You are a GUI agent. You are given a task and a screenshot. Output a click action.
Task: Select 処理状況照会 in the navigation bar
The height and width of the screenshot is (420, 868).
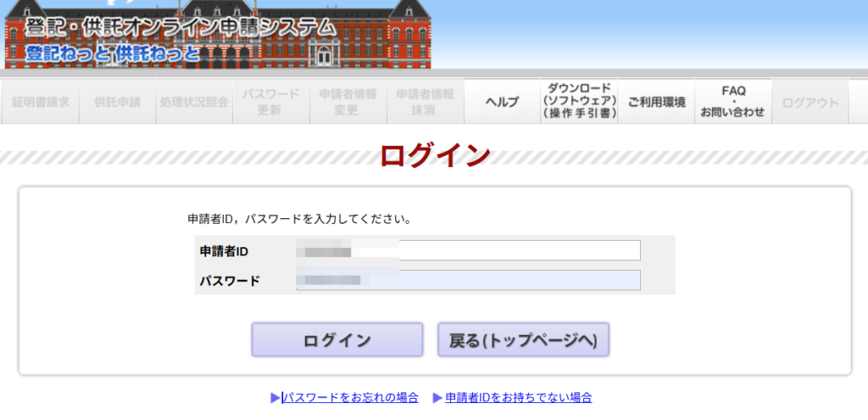point(194,102)
